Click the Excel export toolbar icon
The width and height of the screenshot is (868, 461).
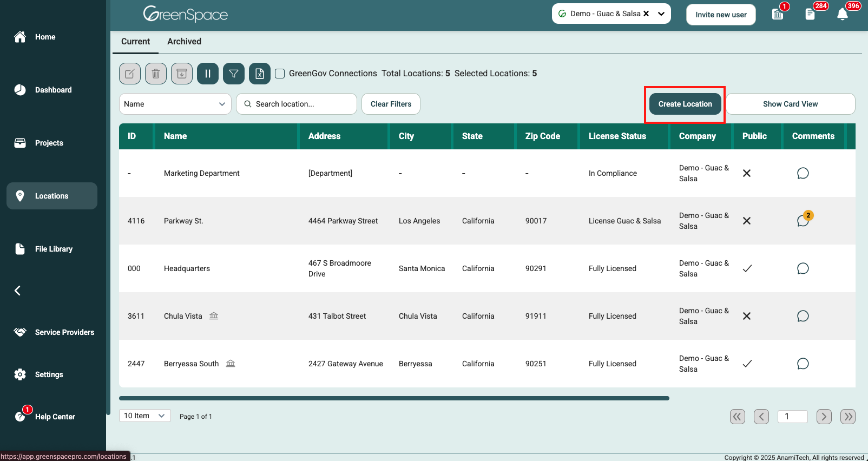point(260,74)
